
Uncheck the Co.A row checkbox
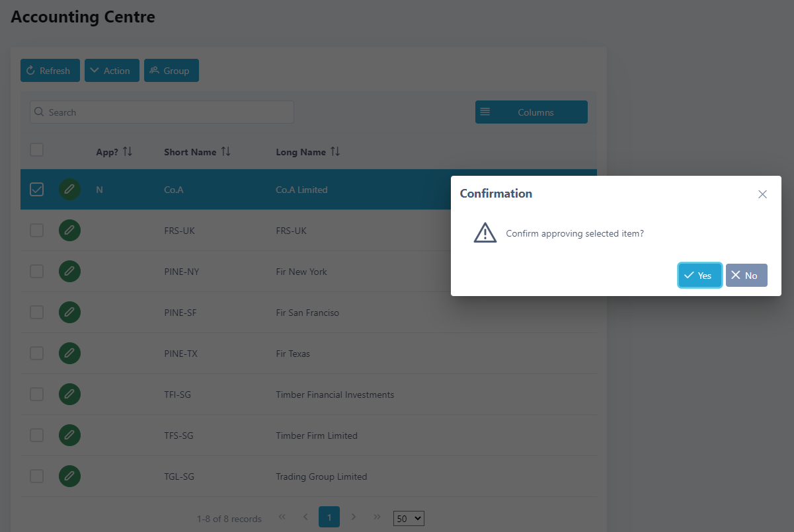tap(37, 190)
